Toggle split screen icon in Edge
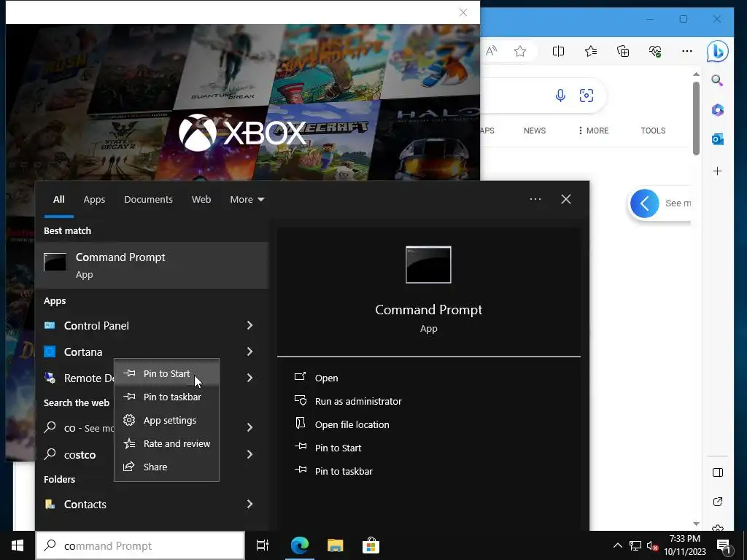 [558, 51]
